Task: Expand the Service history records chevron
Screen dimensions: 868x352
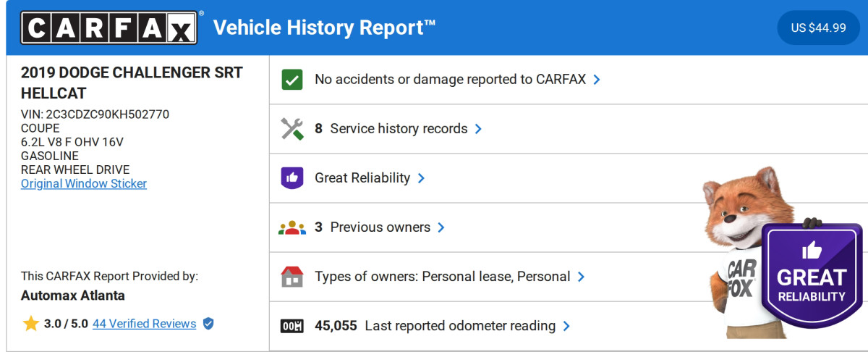Action: [478, 129]
